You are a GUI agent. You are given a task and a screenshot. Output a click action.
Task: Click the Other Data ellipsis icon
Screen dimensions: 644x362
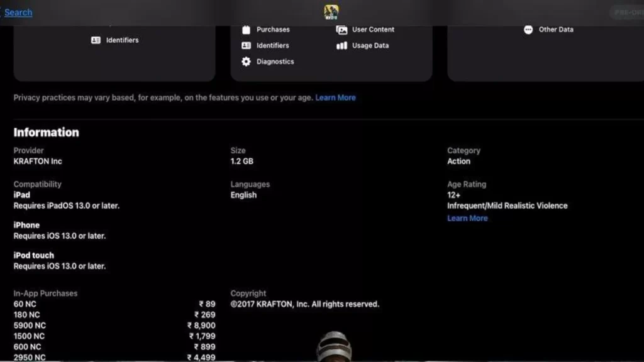point(528,30)
